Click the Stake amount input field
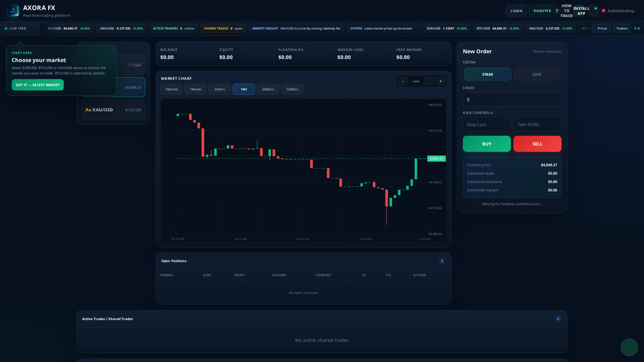The image size is (644, 362). coord(512,100)
